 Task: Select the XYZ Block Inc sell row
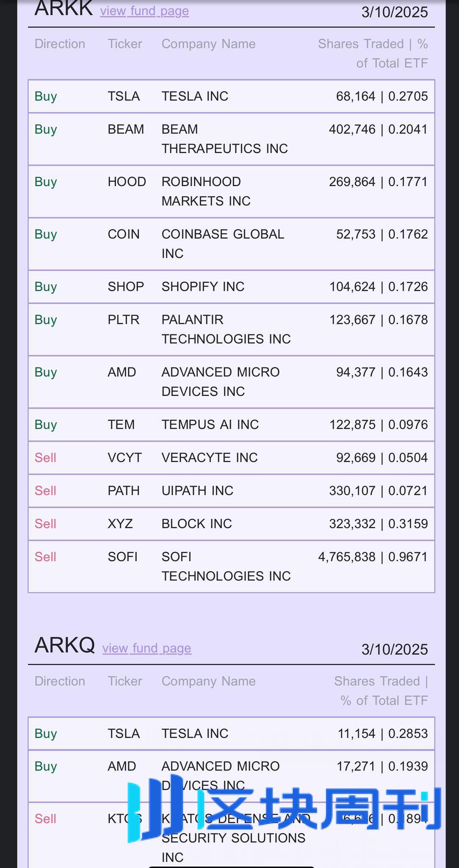point(231,524)
